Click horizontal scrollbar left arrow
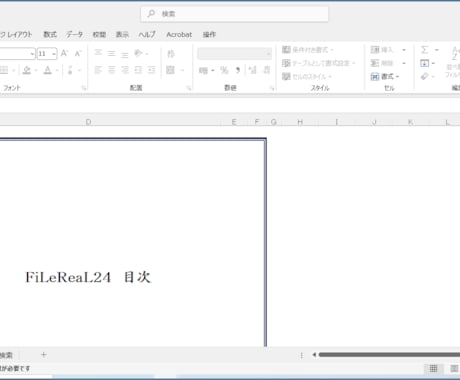Viewport: 460px width, 380px height. (x=314, y=355)
